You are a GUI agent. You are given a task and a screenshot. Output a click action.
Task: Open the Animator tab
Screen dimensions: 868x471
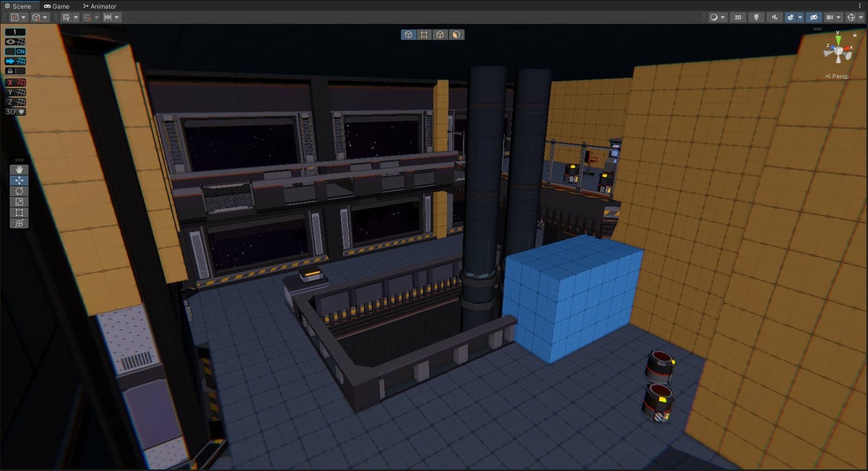coord(100,6)
